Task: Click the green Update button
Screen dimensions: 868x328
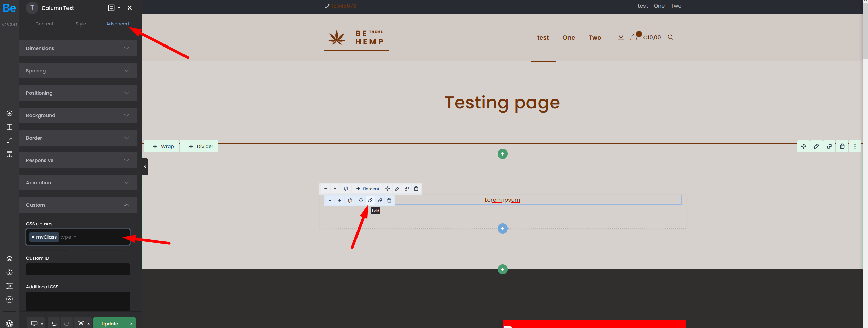Action: [x=110, y=324]
